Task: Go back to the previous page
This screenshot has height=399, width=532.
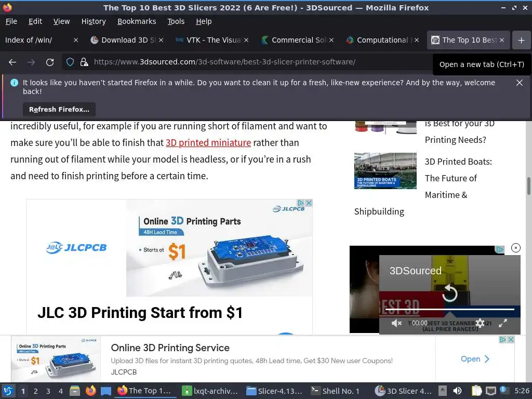Action: (x=12, y=62)
